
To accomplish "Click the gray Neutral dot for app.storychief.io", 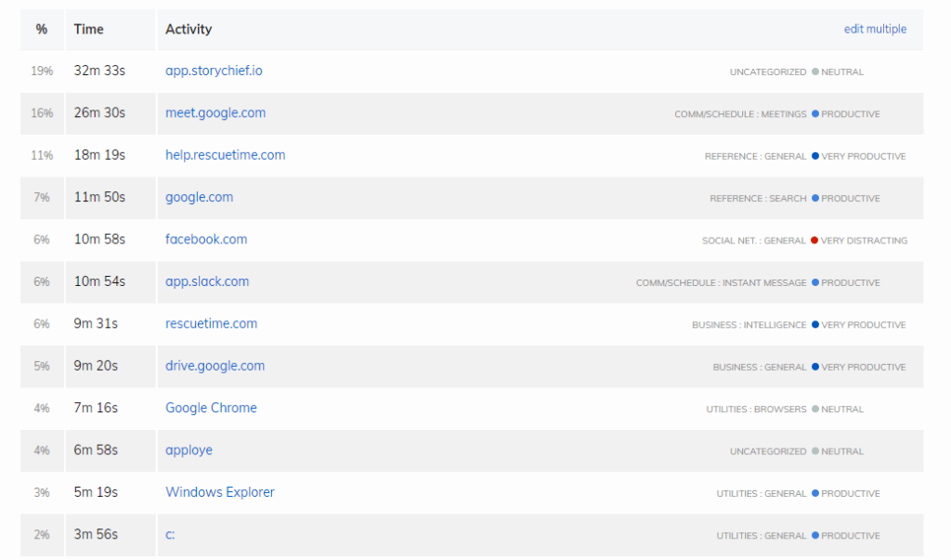I will [814, 72].
